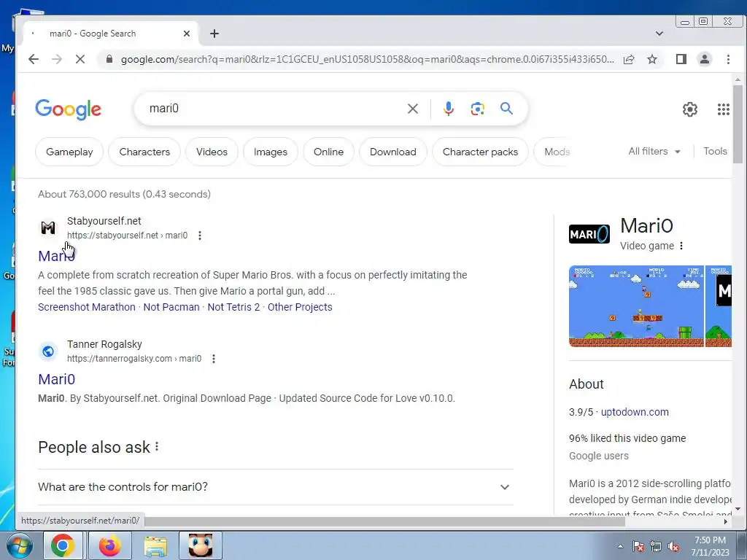View site info via padlock icon
The width and height of the screenshot is (747, 560).
click(109, 59)
